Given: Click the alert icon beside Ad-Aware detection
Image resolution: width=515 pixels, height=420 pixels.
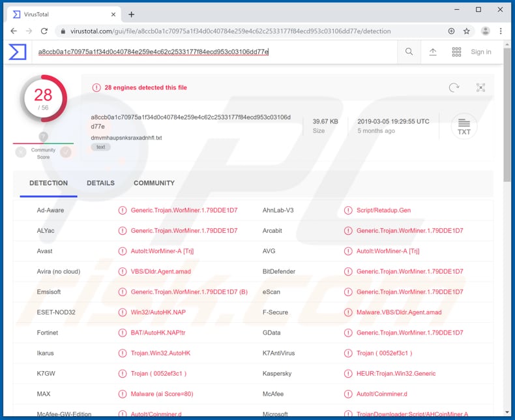Looking at the screenshot, I should (x=122, y=211).
